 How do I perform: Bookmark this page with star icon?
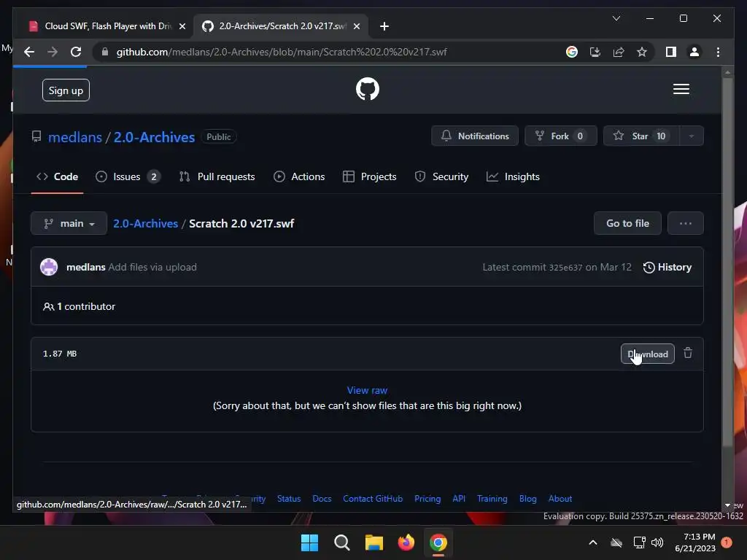click(x=642, y=52)
